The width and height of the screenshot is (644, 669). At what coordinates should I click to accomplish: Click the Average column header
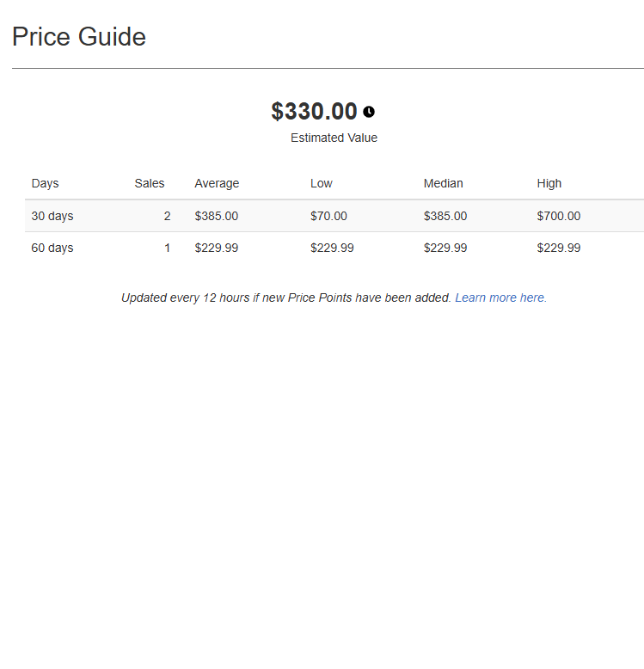(217, 183)
